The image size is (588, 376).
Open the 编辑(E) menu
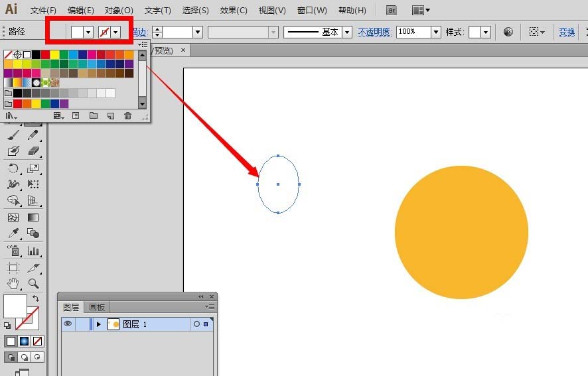coord(80,11)
